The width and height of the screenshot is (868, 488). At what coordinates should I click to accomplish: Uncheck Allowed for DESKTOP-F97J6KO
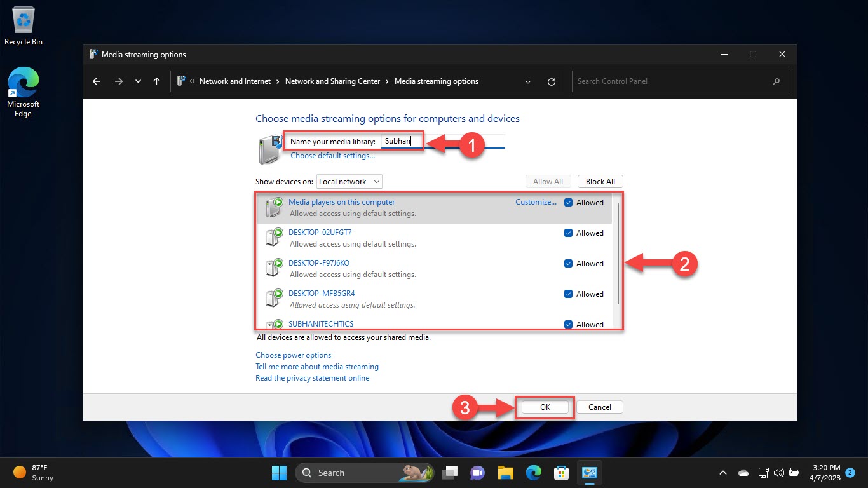(568, 263)
